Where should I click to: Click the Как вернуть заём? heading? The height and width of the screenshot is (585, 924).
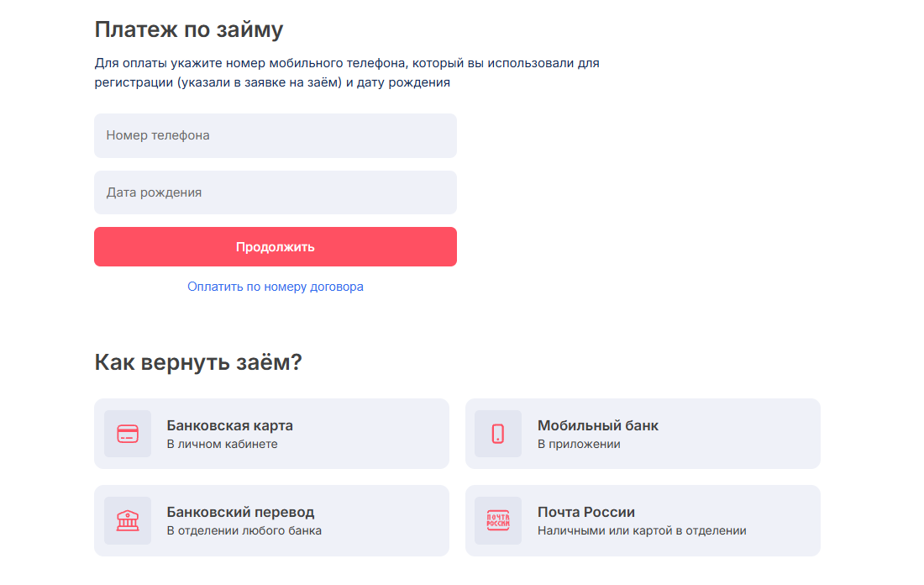(198, 362)
